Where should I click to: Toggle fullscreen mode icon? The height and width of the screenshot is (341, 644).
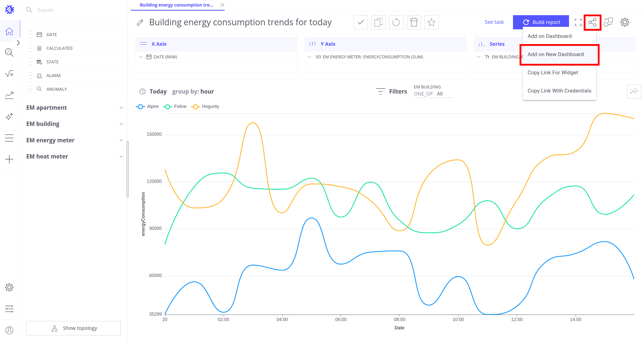click(x=578, y=22)
